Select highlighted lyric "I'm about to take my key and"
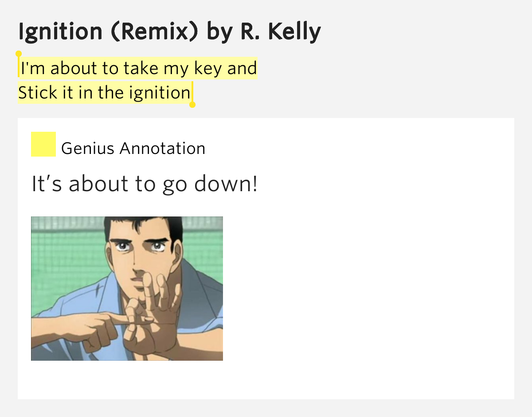Image resolution: width=532 pixels, height=417 pixels. (139, 68)
